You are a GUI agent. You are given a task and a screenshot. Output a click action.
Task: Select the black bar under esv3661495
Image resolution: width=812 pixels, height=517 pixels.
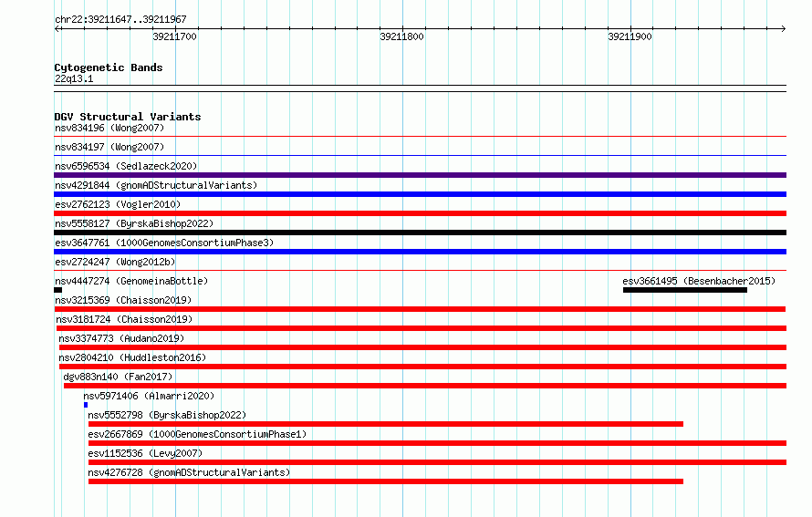pyautogui.click(x=685, y=290)
